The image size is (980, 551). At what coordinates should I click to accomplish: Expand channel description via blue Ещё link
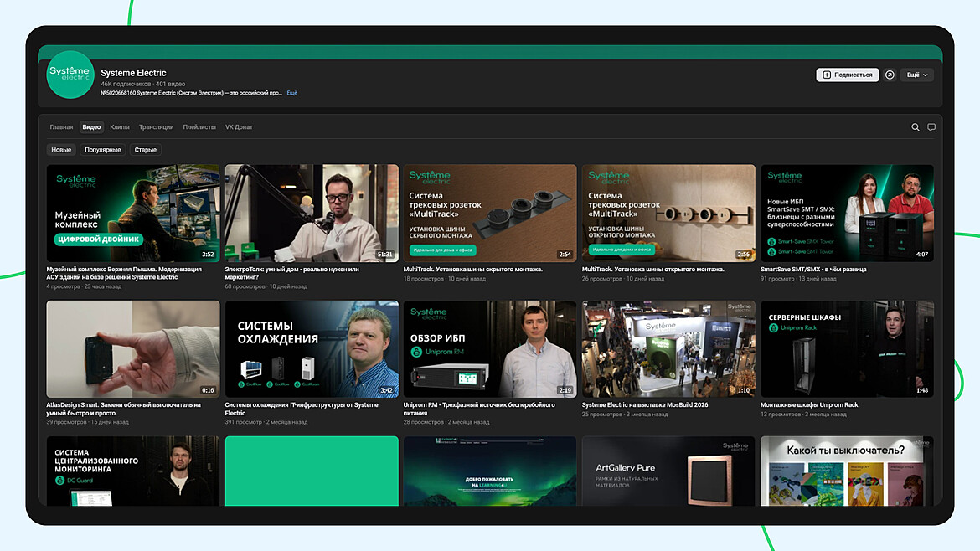pyautogui.click(x=291, y=93)
